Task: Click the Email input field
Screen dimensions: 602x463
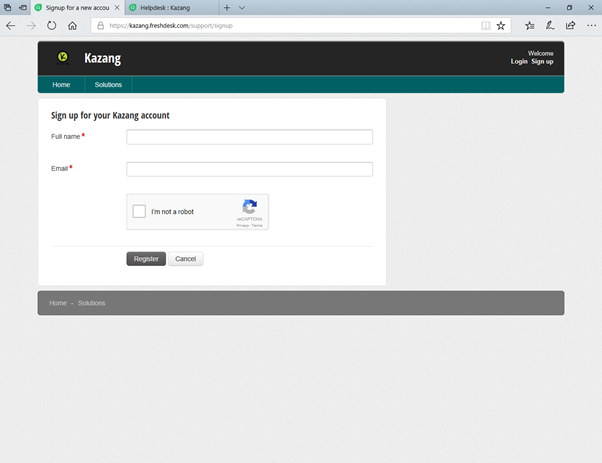Action: [x=250, y=169]
